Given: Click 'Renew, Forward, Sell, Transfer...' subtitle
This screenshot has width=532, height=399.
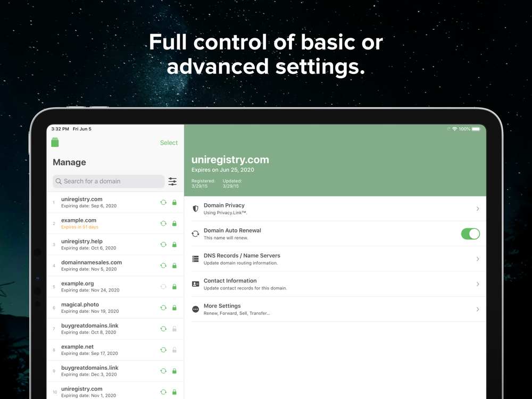Looking at the screenshot, I should [x=237, y=313].
